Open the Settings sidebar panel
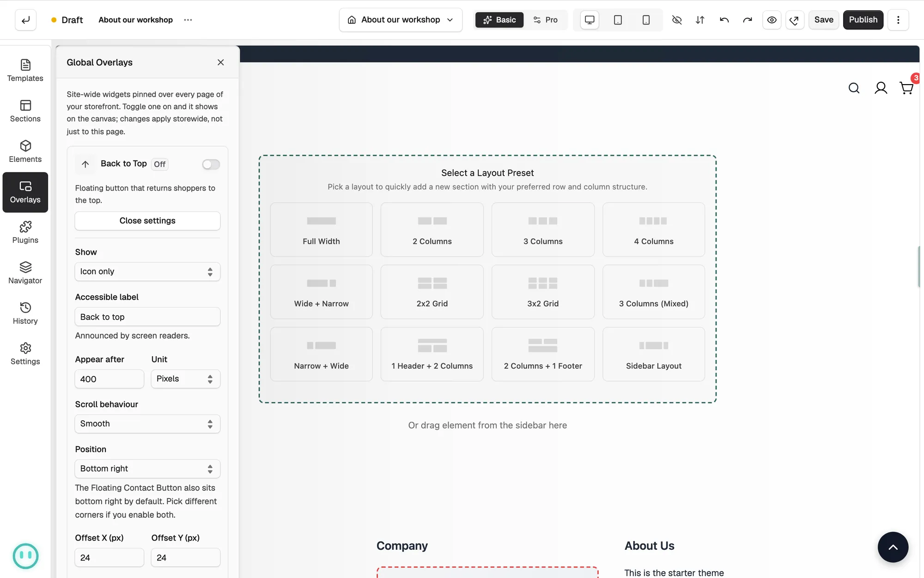 pyautogui.click(x=25, y=354)
